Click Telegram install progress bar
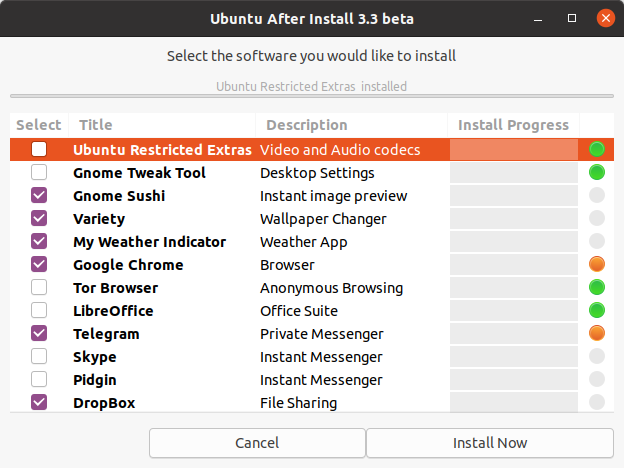This screenshot has height=468, width=624. [514, 333]
